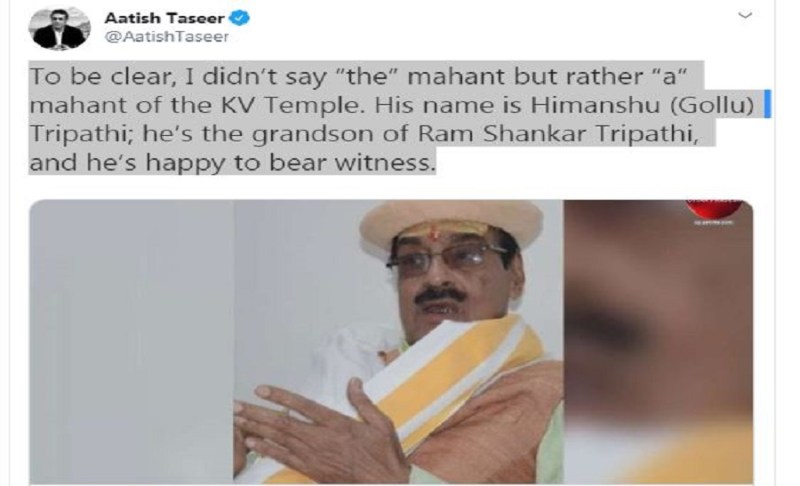Click the blue verified badge
Screen dimensions: 800x486
tap(239, 18)
